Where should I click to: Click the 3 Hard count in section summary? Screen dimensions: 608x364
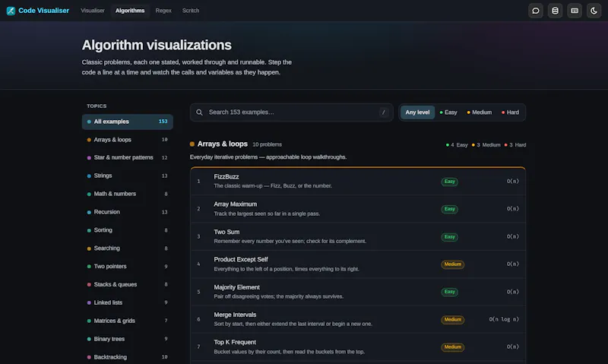point(515,145)
